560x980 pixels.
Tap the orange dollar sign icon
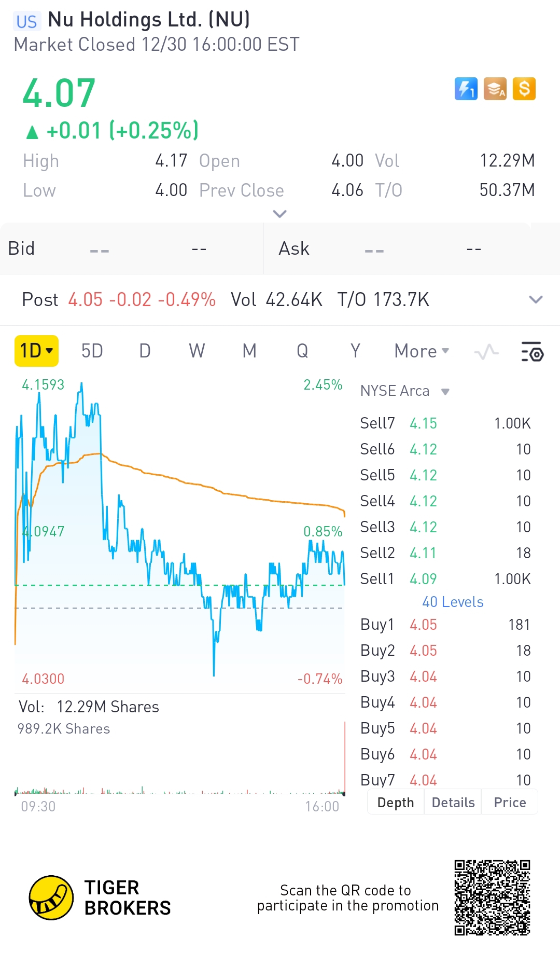(x=524, y=89)
